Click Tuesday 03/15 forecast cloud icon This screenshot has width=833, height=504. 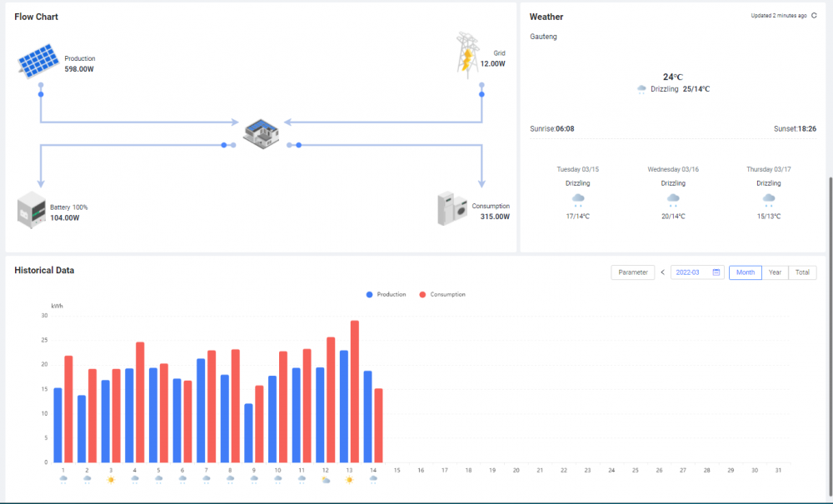coord(578,200)
